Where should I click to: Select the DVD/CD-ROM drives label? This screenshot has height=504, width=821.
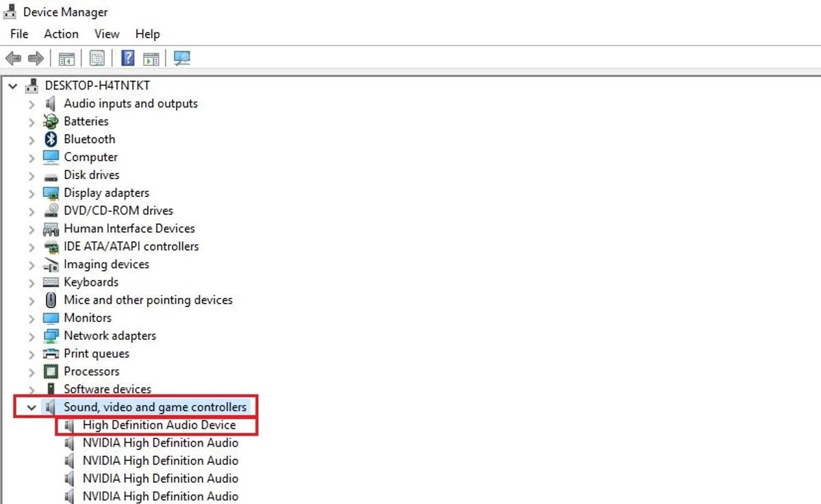pos(118,210)
